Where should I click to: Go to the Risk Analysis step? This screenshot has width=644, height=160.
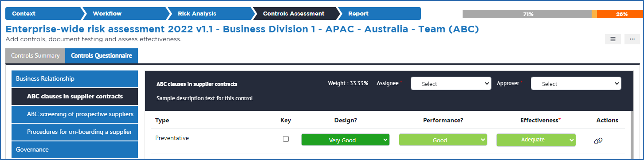click(x=209, y=14)
